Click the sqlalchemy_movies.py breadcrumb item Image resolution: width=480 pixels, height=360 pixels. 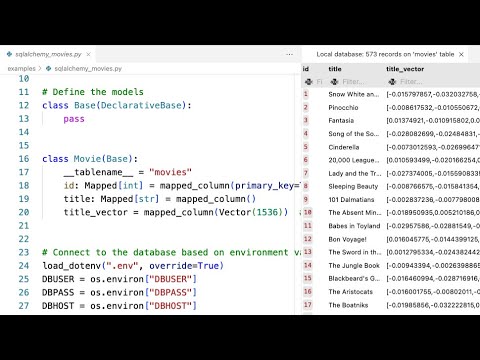[x=88, y=68]
